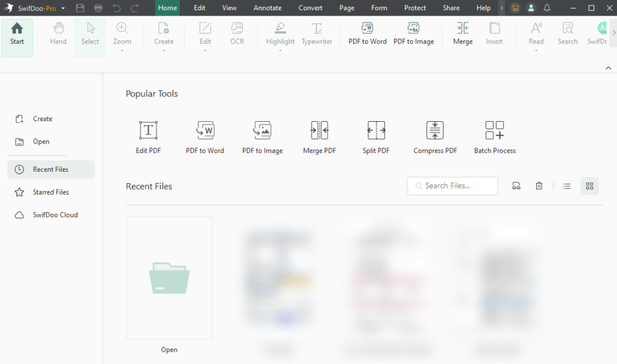This screenshot has height=364, width=617.
Task: Open the SwifDoo-Pro dropdown arrow
Action: [63, 8]
